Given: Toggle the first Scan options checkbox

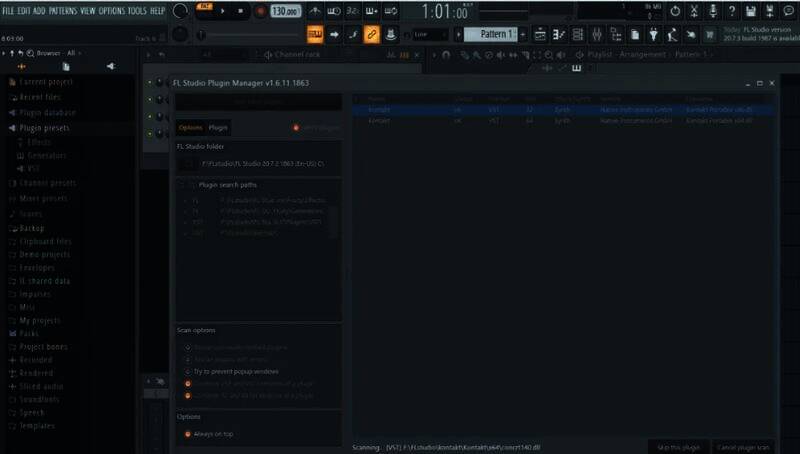Looking at the screenshot, I should [188, 347].
